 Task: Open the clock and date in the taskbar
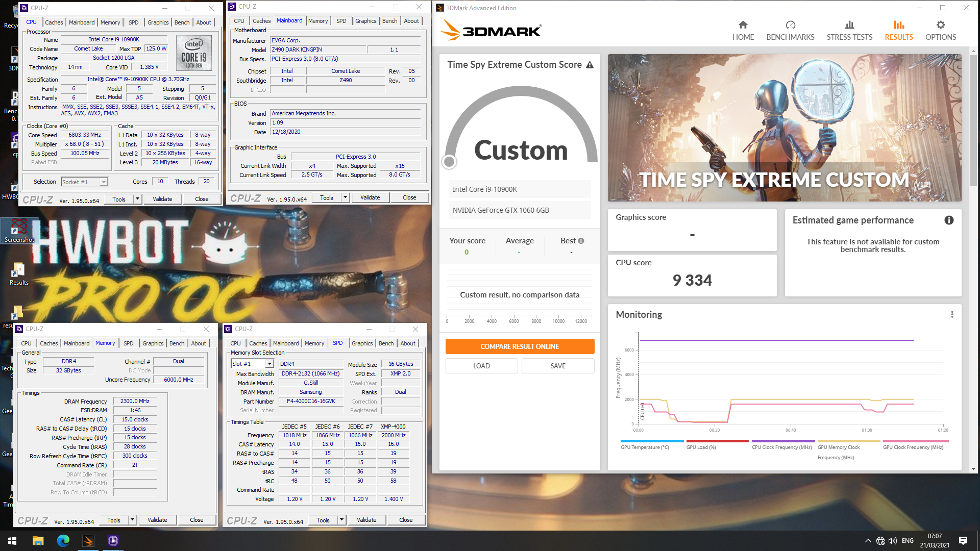(x=935, y=541)
